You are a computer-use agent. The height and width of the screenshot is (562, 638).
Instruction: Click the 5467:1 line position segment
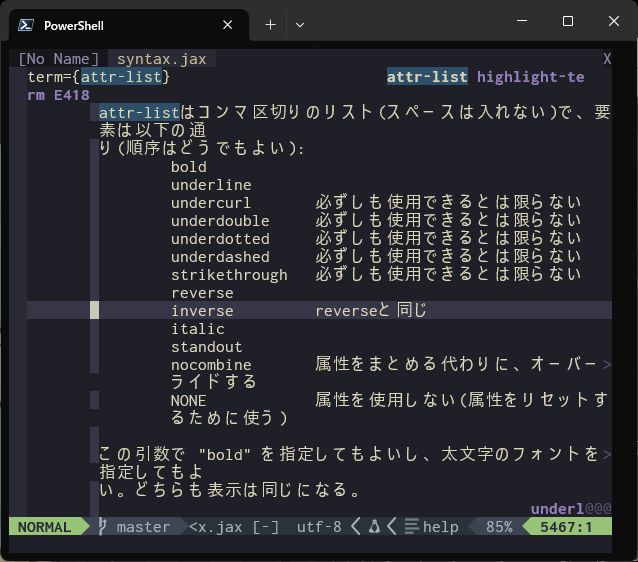tap(567, 526)
